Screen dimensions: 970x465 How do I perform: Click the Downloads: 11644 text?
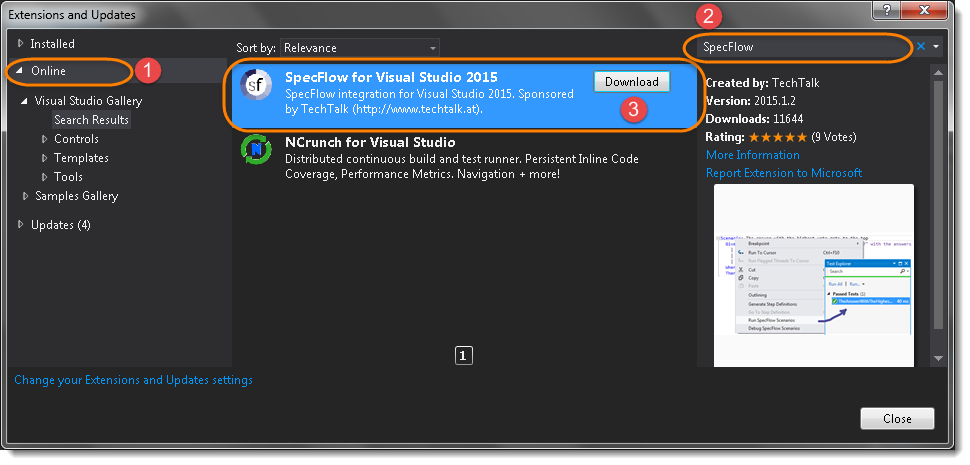coord(752,119)
